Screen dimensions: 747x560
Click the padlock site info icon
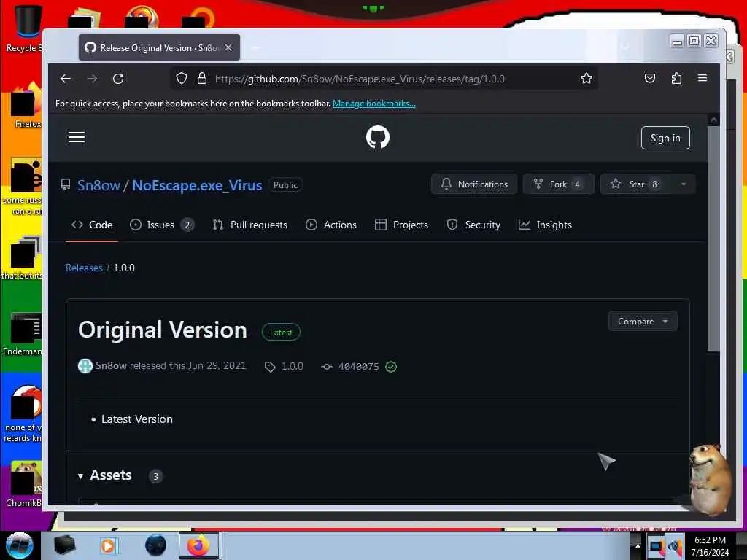(202, 79)
